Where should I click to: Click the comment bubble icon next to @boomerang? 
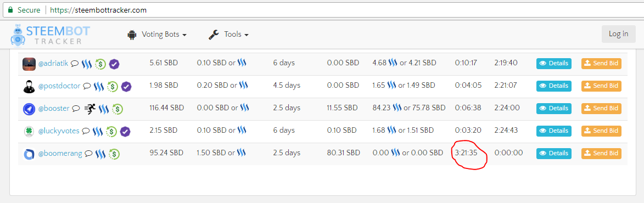[88, 154]
